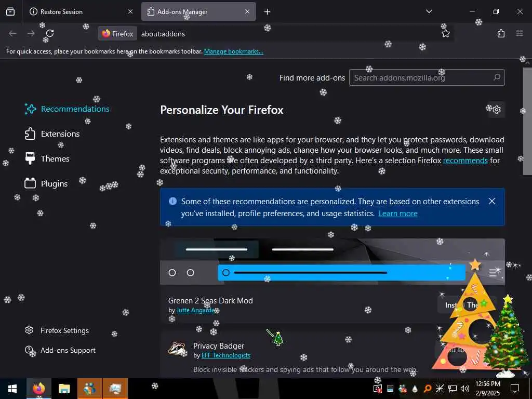The width and height of the screenshot is (532, 399).
Task: Dismiss the personalized recommendations notice
Action: point(492,201)
